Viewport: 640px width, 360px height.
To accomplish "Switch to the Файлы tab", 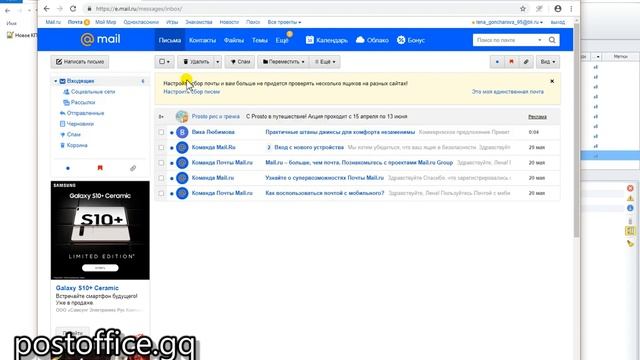I will pyautogui.click(x=234, y=40).
